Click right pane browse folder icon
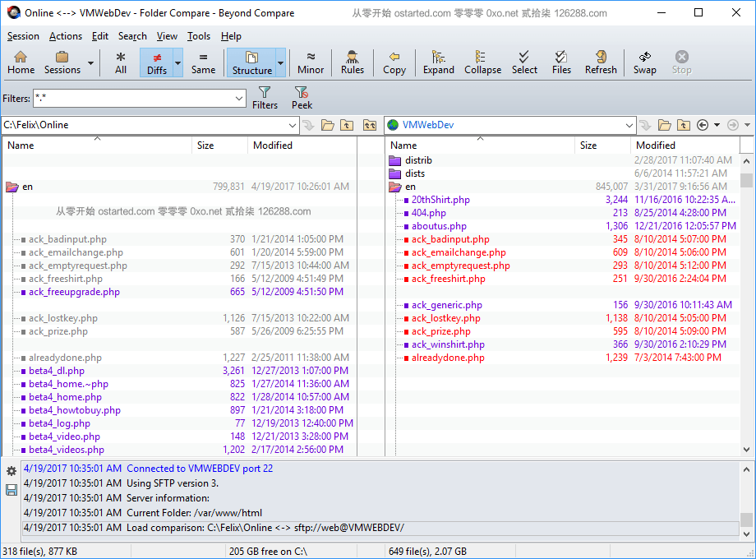Viewport: 756px width, 559px height. (x=665, y=126)
